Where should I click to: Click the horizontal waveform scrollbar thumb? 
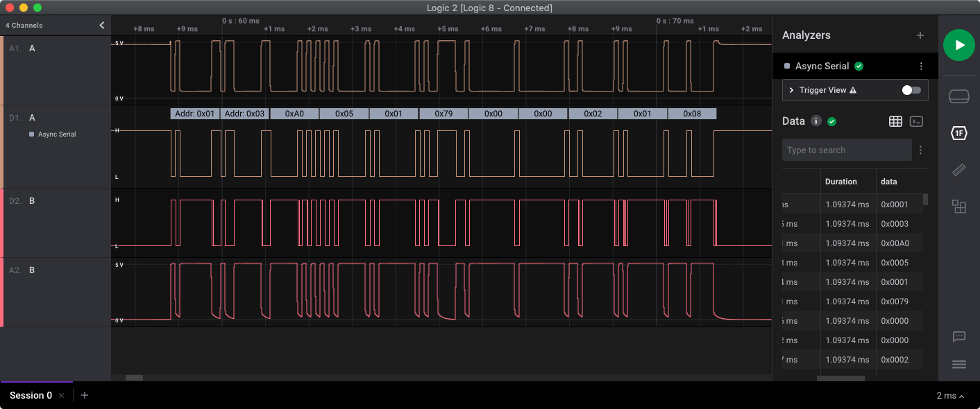point(134,378)
